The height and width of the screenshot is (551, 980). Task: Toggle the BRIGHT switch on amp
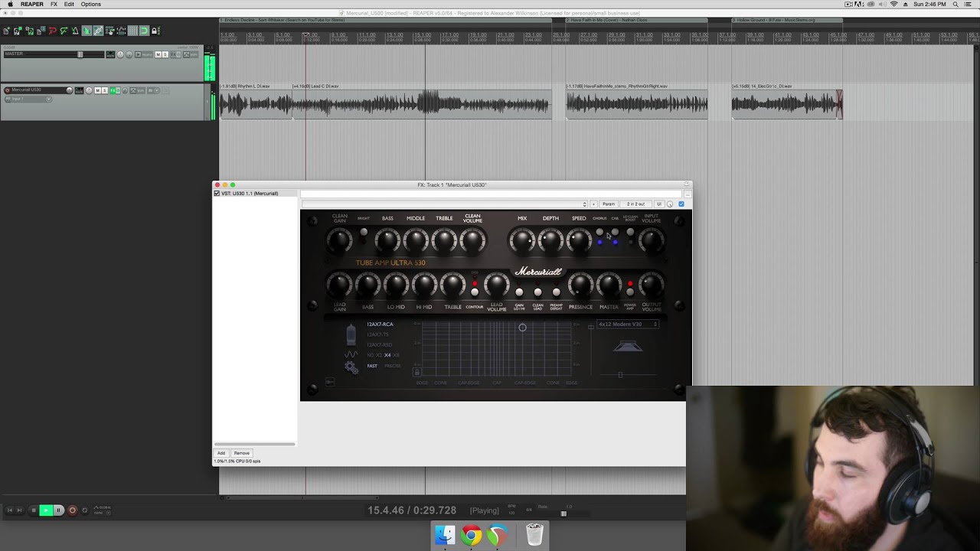tap(364, 232)
